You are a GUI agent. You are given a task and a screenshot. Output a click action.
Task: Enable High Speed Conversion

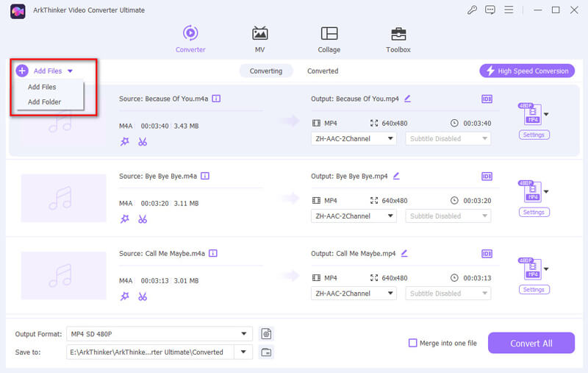coord(527,71)
